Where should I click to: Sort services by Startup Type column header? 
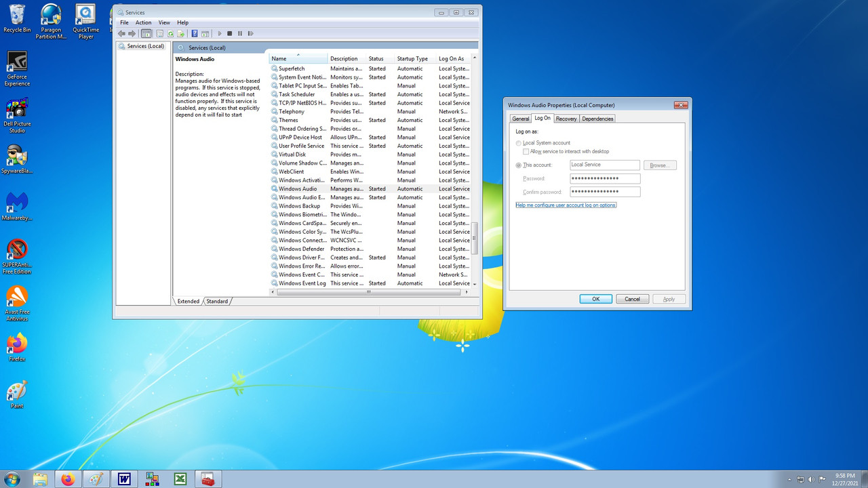pos(415,59)
